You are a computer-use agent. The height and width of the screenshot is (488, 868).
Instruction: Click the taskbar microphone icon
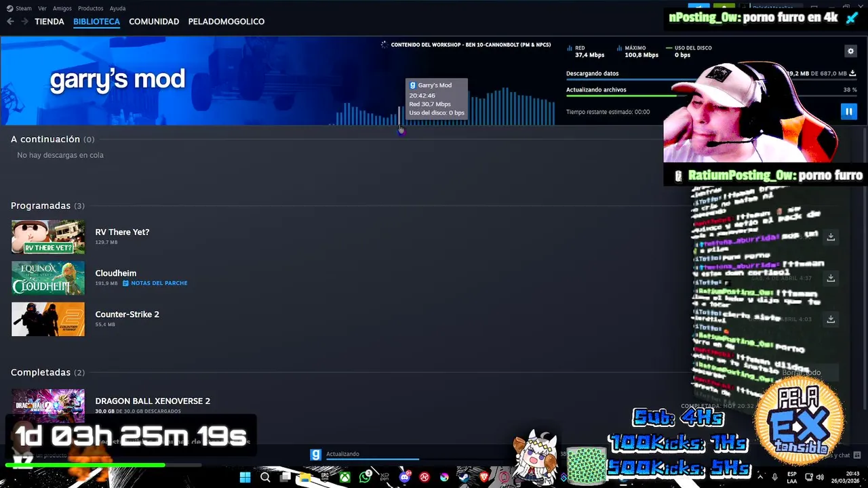coord(774,477)
